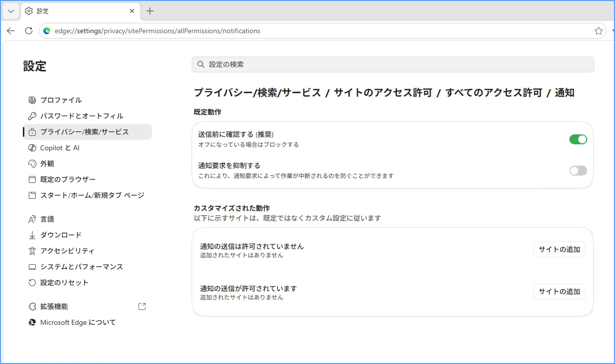Click the lock icon for privacy section
615x364 pixels.
(x=32, y=132)
